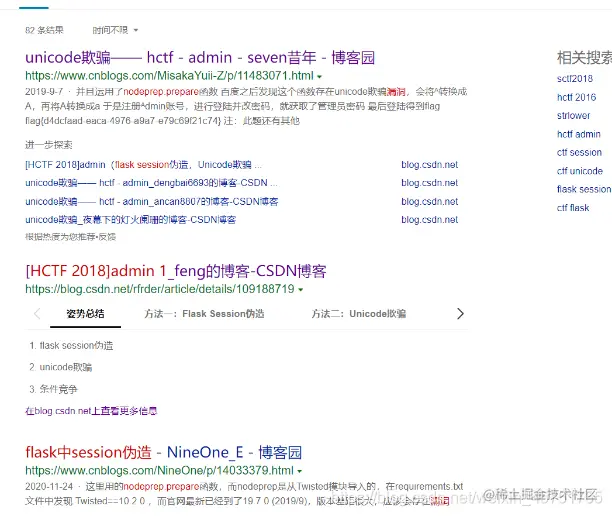Click the 反馈 feedback link

point(108,237)
